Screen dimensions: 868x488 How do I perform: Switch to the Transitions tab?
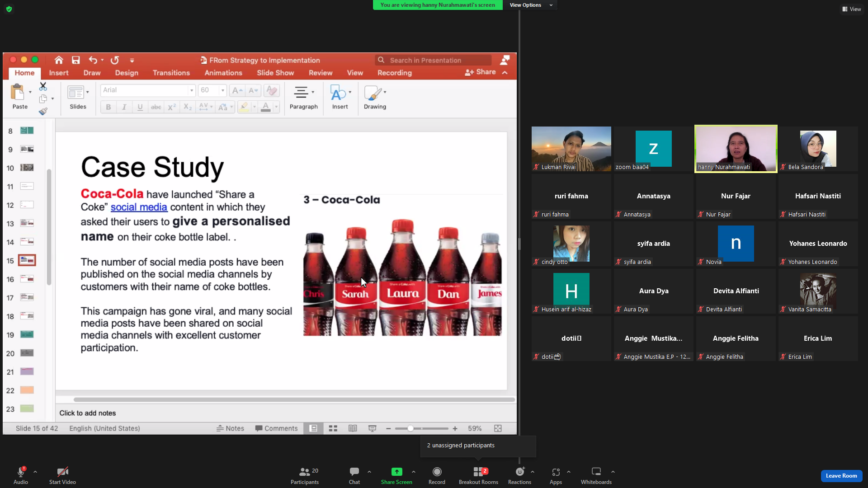point(171,73)
